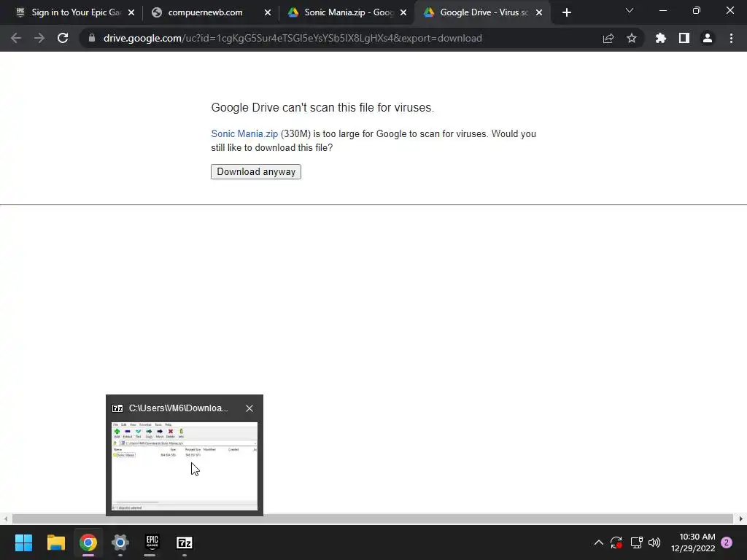747x560 pixels.
Task: Open the tab search dropdown arrow
Action: click(x=630, y=10)
